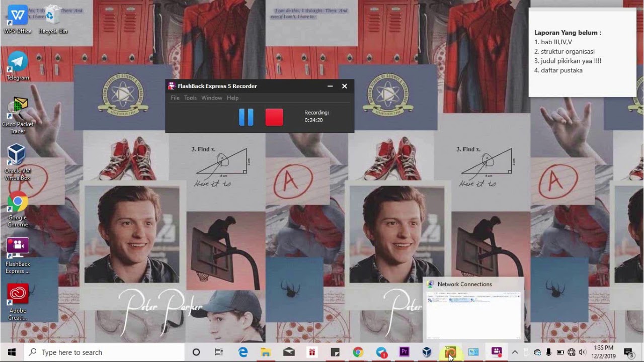This screenshot has height=362, width=644.
Task: Launch Microsoft Edge from the taskbar
Action: (x=243, y=352)
